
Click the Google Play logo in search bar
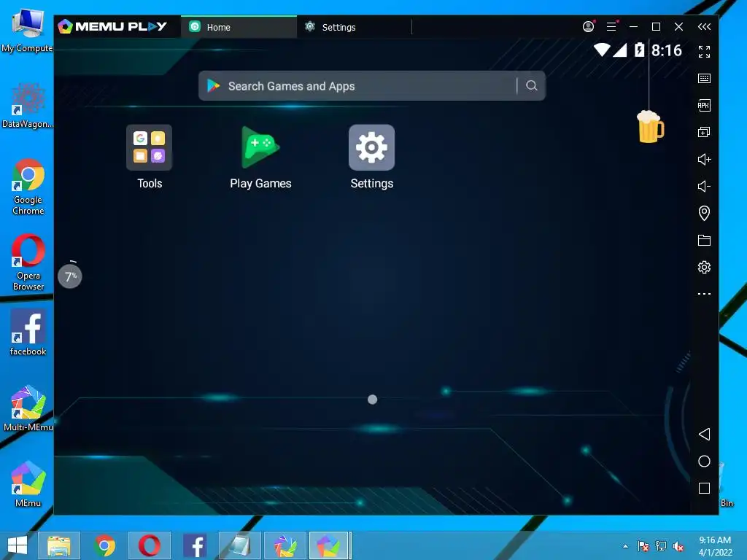(213, 86)
